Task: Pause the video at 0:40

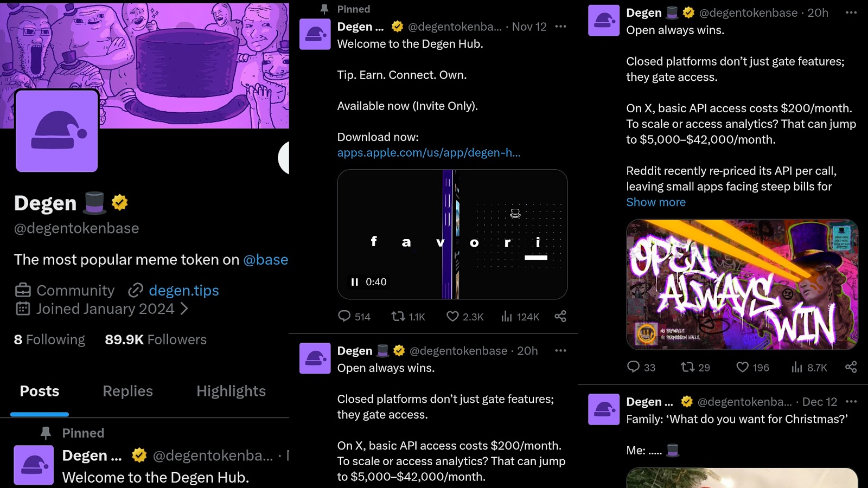Action: 355,282
